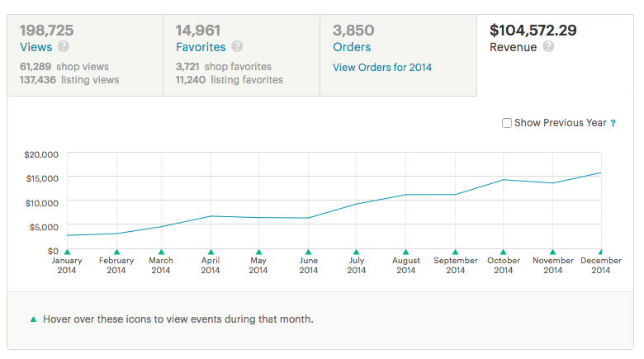The height and width of the screenshot is (359, 644).
Task: Click the December 2014 event triangle icon
Action: click(x=600, y=252)
